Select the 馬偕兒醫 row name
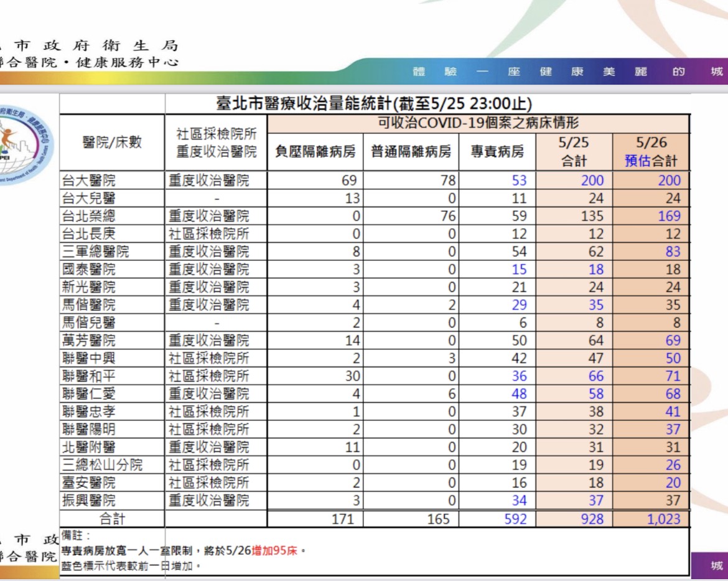Image resolution: width=728 pixels, height=581 pixels. (x=89, y=323)
